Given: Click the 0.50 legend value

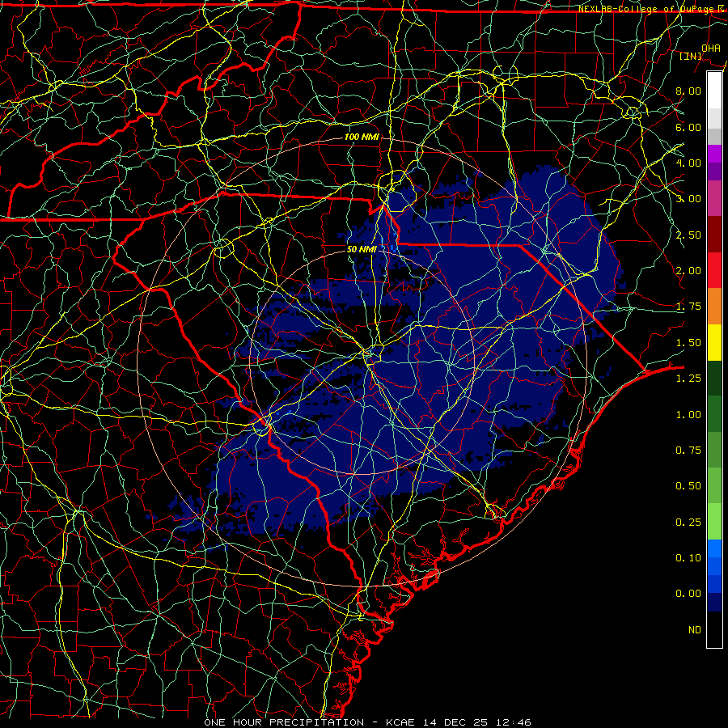Looking at the screenshot, I should [x=688, y=486].
